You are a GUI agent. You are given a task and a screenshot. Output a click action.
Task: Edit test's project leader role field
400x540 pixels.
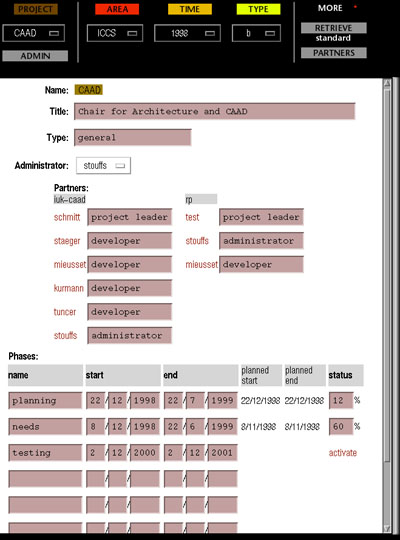pyautogui.click(x=261, y=217)
